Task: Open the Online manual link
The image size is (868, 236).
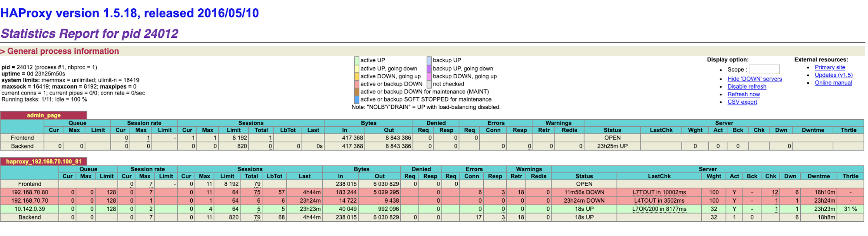Action: 833,83
